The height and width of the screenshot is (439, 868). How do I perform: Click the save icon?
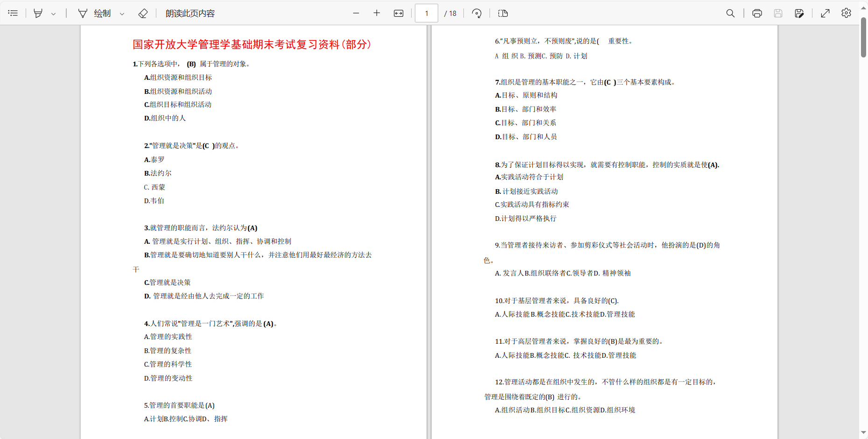tap(778, 13)
